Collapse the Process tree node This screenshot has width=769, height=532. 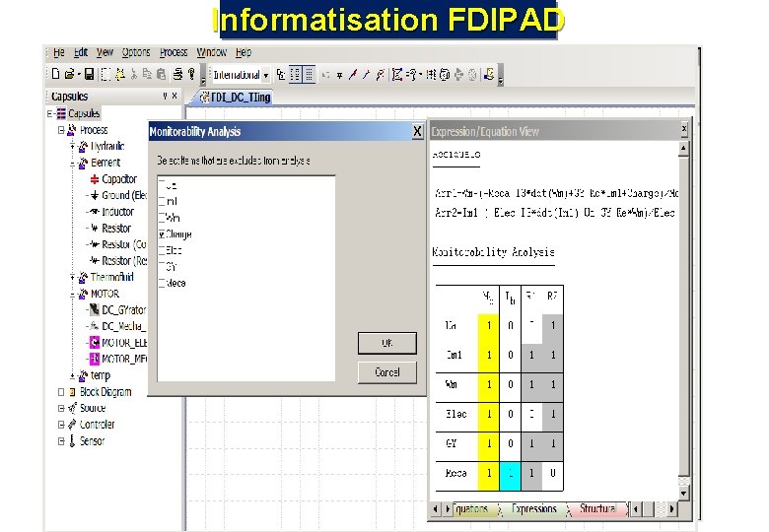(61, 130)
